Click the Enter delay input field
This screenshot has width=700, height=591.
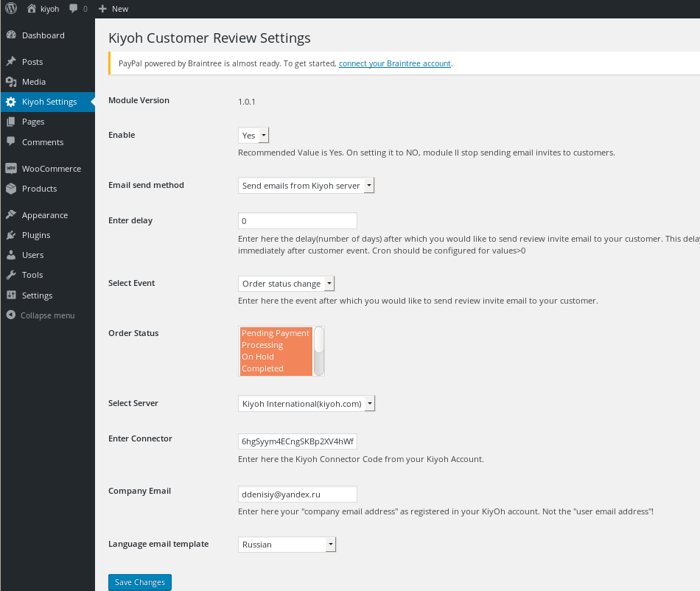point(298,220)
